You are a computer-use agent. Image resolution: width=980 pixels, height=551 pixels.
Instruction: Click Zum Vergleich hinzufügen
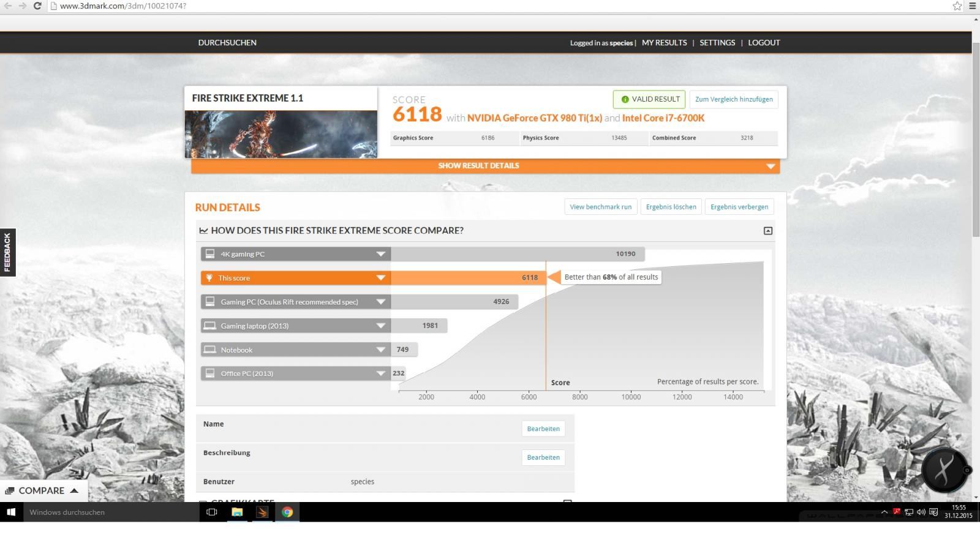[x=734, y=99]
